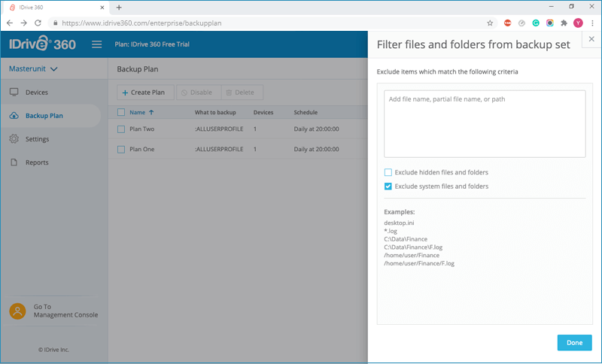Tick the select-all checkbox in table header

pyautogui.click(x=121, y=112)
